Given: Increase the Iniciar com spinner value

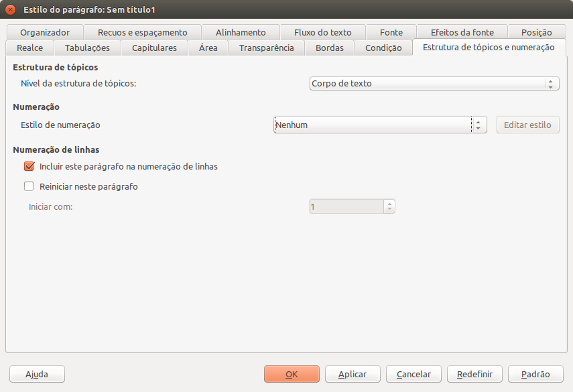Looking at the screenshot, I should 389,204.
